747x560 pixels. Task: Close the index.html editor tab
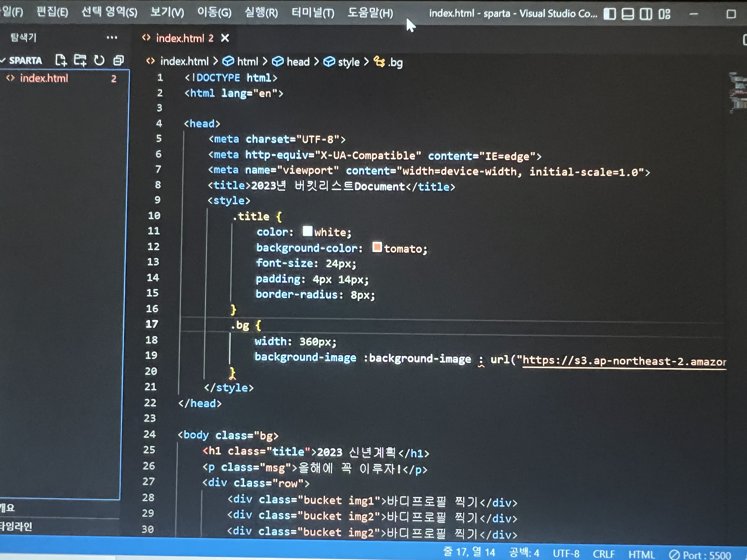point(225,38)
